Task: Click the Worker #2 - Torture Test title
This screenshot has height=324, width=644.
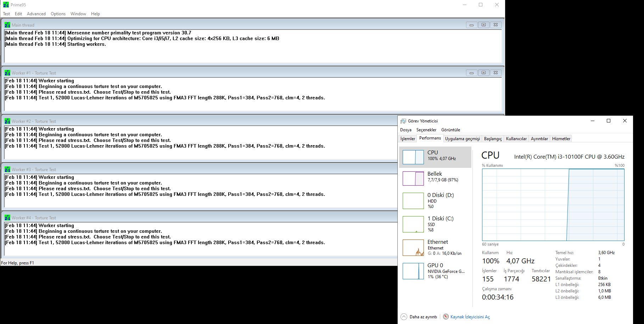Action: coord(34,121)
